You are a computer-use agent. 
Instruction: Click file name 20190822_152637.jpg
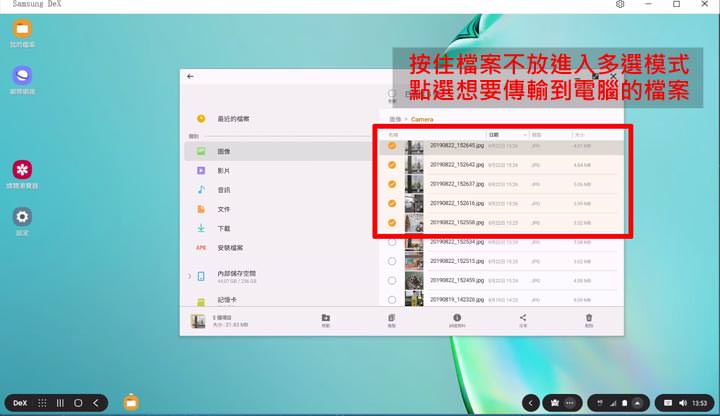457,184
